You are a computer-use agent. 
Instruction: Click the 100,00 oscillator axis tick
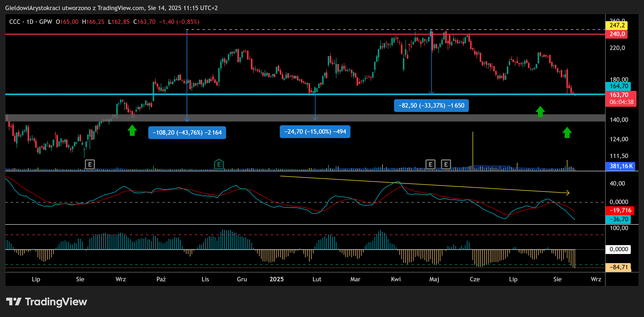click(619, 228)
